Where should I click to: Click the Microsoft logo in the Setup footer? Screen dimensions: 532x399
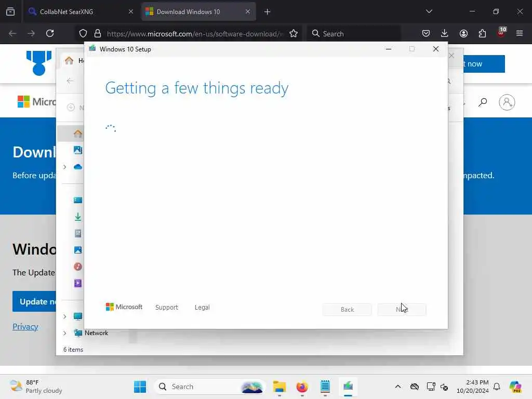point(124,307)
